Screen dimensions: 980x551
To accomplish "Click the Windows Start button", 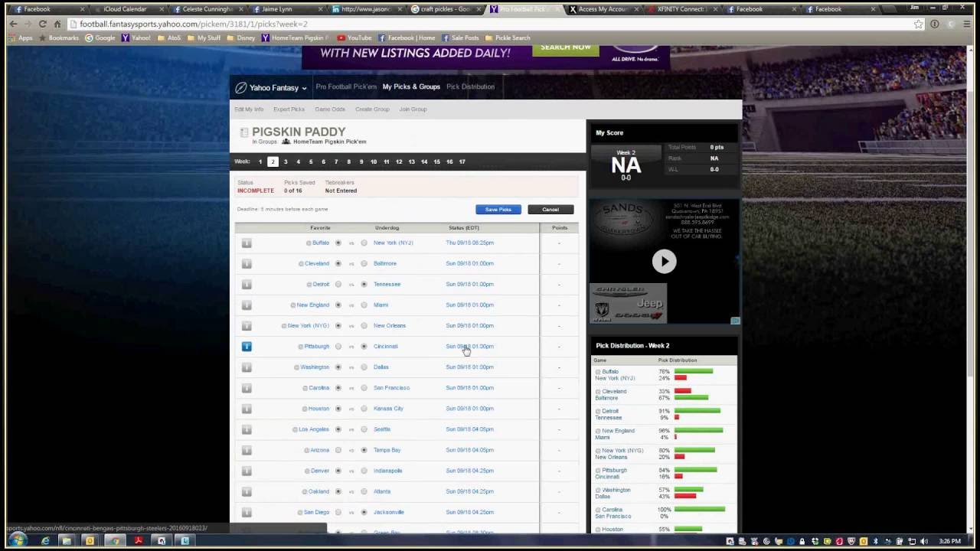I will pyautogui.click(x=17, y=540).
